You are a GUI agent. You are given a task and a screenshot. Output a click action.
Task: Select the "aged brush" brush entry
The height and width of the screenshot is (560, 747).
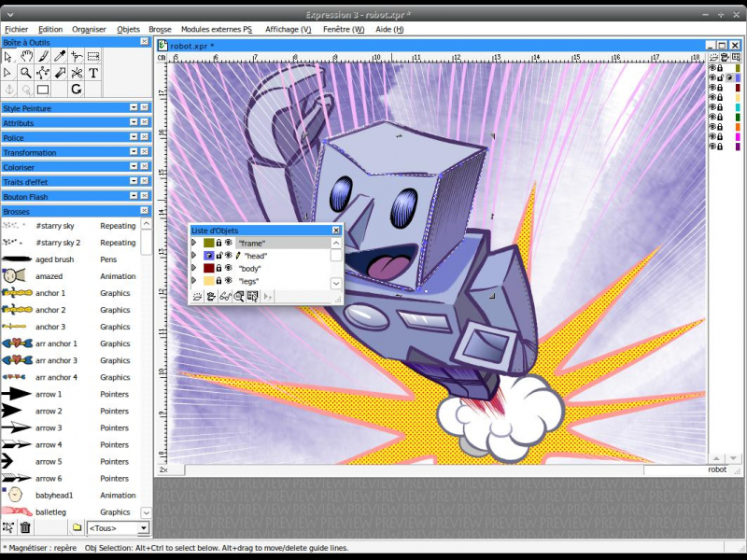point(54,259)
